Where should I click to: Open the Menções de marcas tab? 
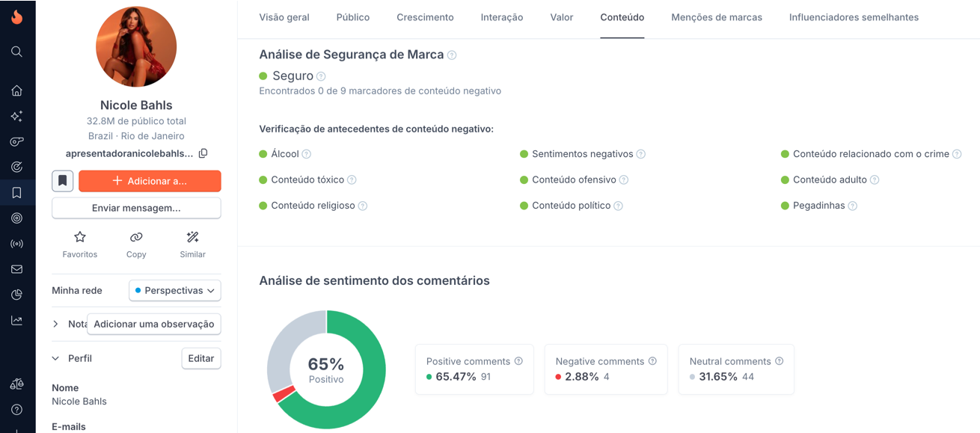pos(717,17)
